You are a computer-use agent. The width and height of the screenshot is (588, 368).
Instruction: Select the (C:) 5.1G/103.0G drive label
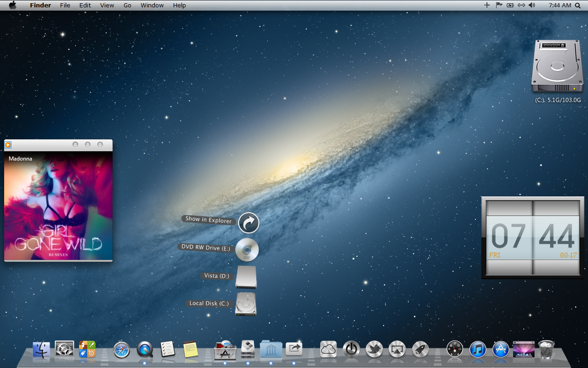[558, 100]
